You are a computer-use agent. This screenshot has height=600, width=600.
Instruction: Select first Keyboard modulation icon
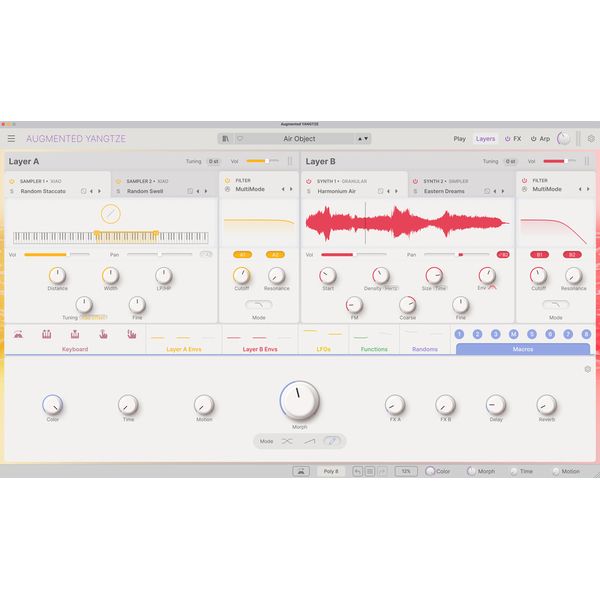[x=18, y=334]
